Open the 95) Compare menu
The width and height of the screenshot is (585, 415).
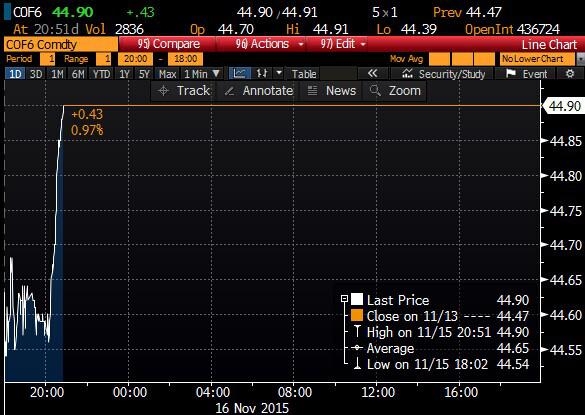point(168,44)
